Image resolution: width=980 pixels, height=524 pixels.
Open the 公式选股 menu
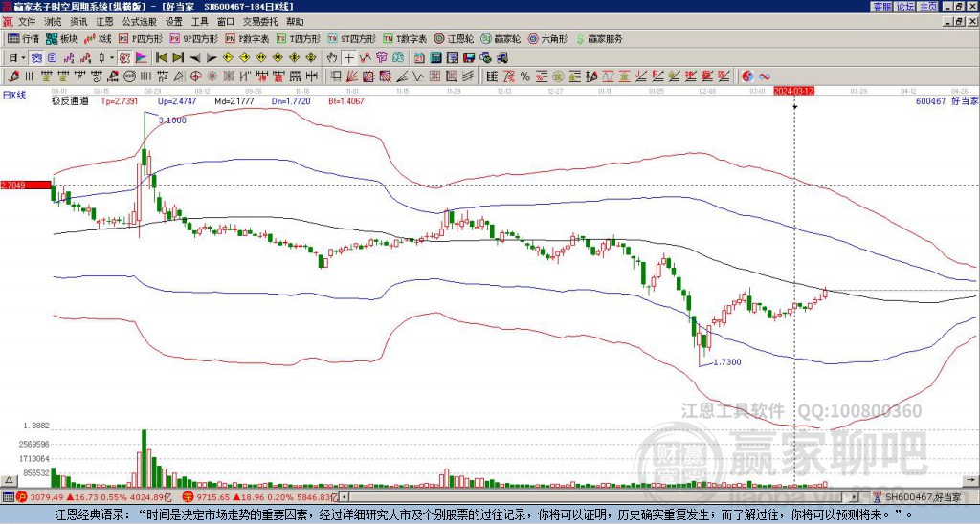coord(140,22)
